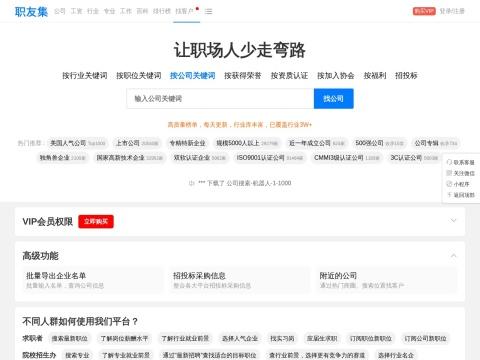
Task: Select the 美国人气公司 hot tag
Action: pos(77,143)
